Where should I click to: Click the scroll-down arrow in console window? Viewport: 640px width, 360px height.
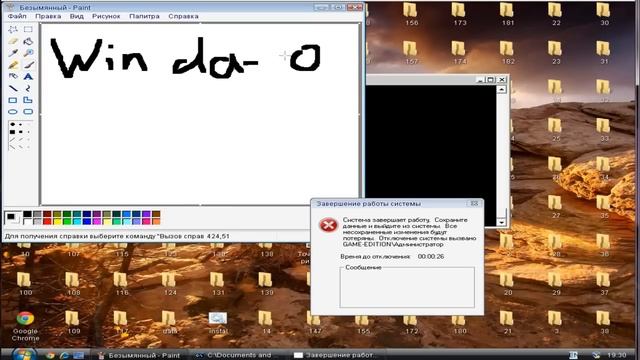click(x=502, y=222)
